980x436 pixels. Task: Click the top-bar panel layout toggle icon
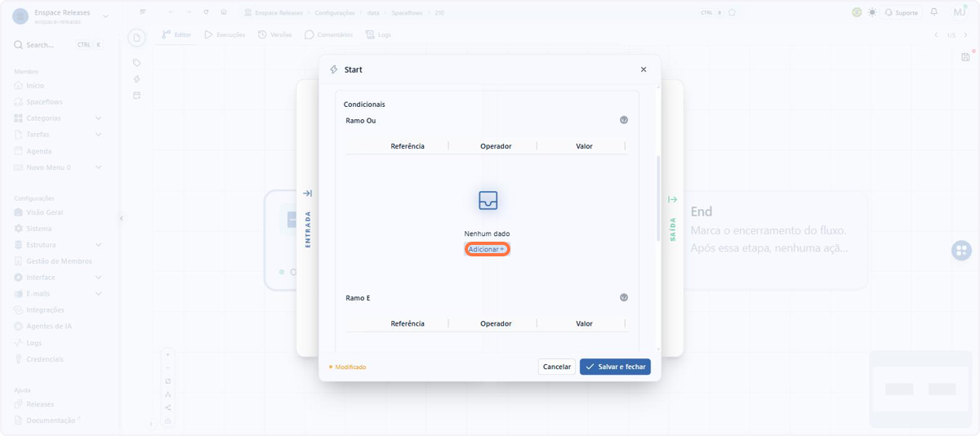143,12
